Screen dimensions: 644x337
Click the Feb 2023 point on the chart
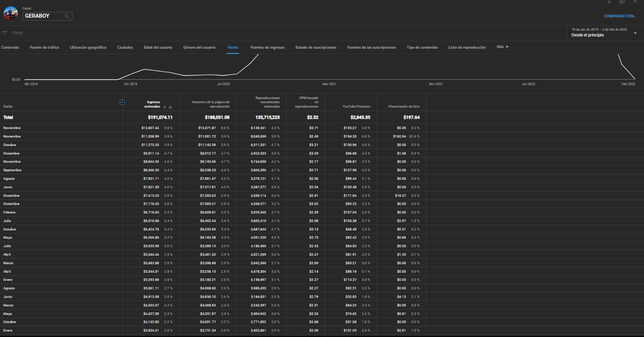tap(635, 79)
